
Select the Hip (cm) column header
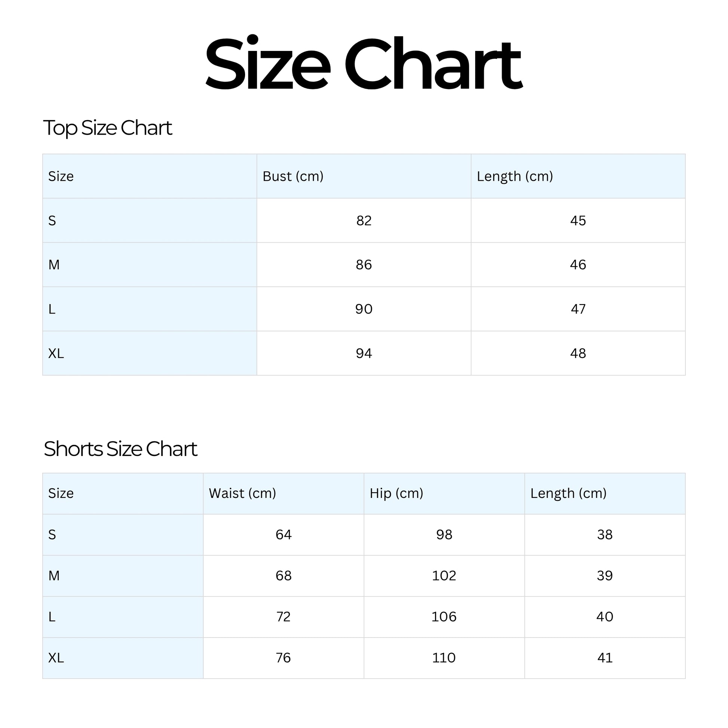coord(397,493)
